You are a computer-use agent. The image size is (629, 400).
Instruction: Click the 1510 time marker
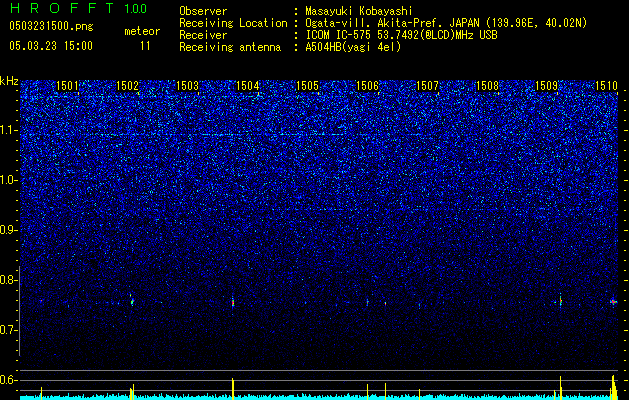tap(606, 86)
